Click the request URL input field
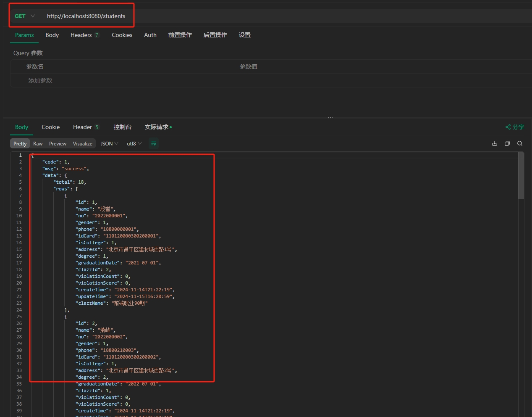 (86, 16)
